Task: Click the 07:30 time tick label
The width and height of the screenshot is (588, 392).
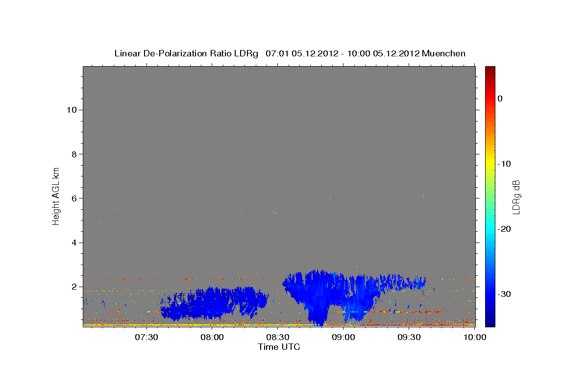Action: pos(147,337)
